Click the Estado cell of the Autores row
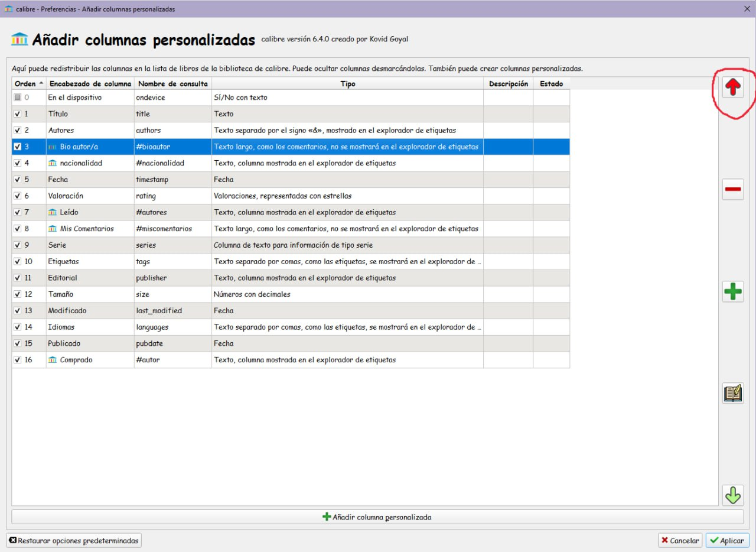756x552 pixels. (x=552, y=130)
